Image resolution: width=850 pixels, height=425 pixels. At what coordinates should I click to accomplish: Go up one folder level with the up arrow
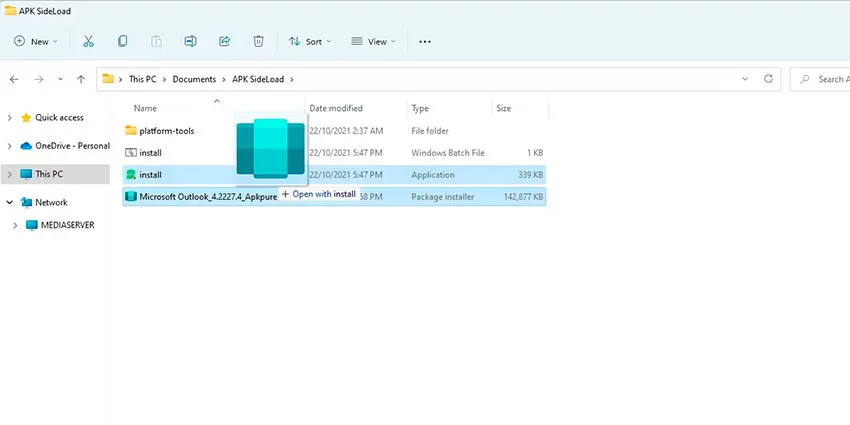81,79
